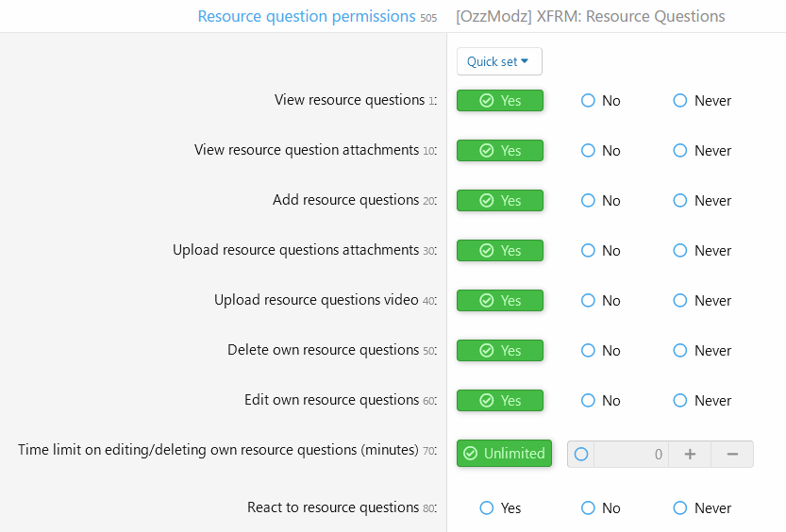Click the time limit minutes number field
This screenshot has width=786, height=532.
[x=631, y=455]
